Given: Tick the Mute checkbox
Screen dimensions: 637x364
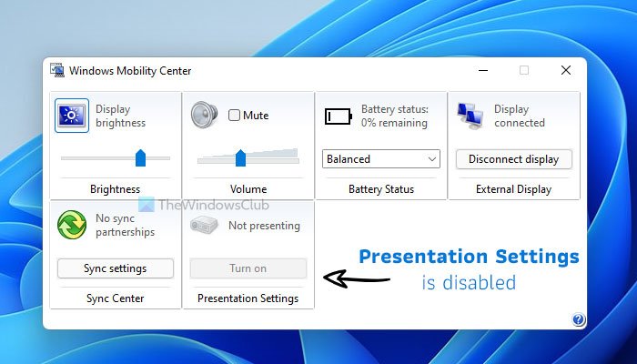Looking at the screenshot, I should click(x=234, y=116).
